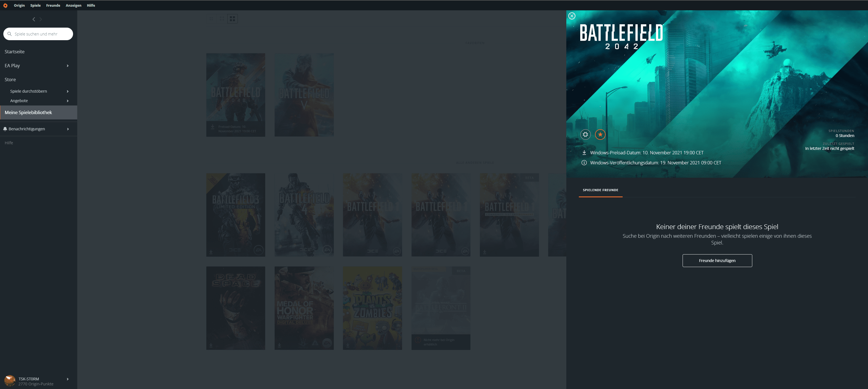Click the Benachrichtigungen bell icon
868x389 pixels.
(x=5, y=129)
